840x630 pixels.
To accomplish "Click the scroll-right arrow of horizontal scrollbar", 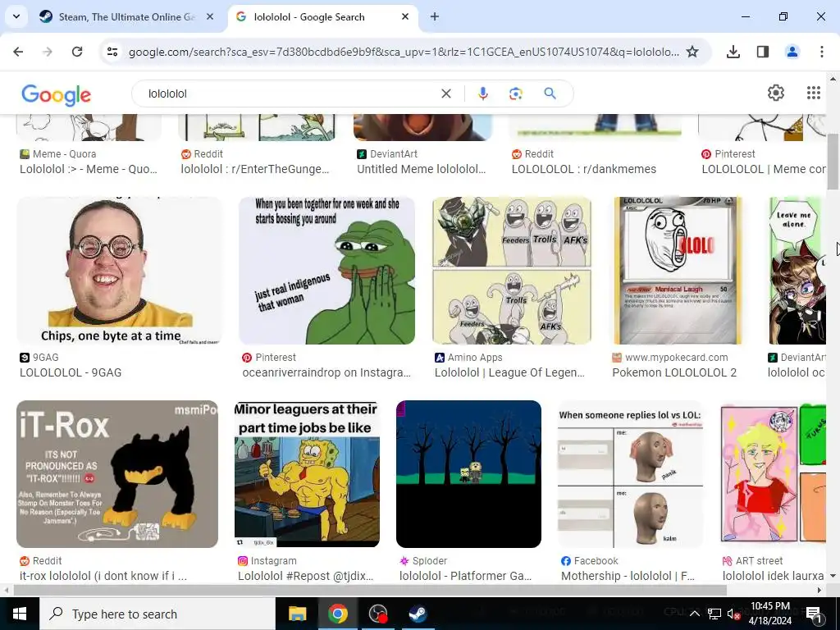I will point(819,591).
